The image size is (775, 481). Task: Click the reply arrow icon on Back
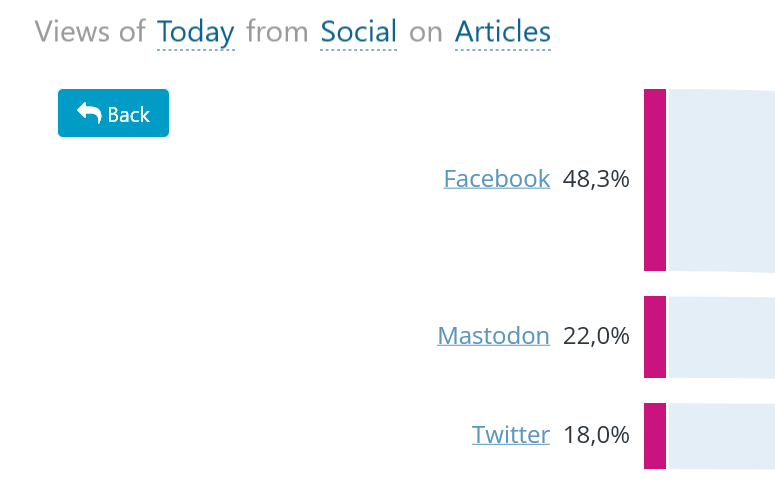[x=89, y=113]
